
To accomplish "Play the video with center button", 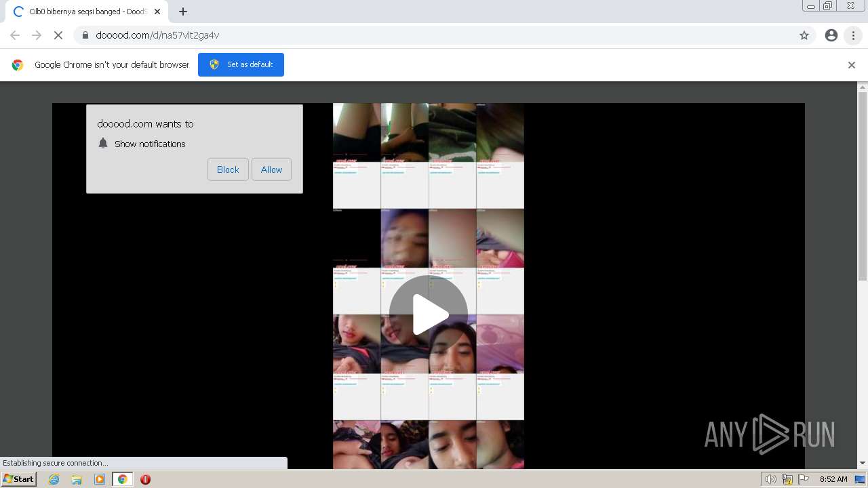I will tap(429, 314).
